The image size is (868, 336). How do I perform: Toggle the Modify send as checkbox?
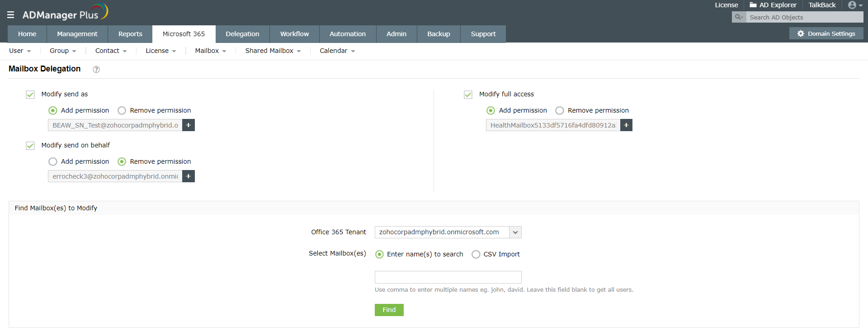click(30, 95)
